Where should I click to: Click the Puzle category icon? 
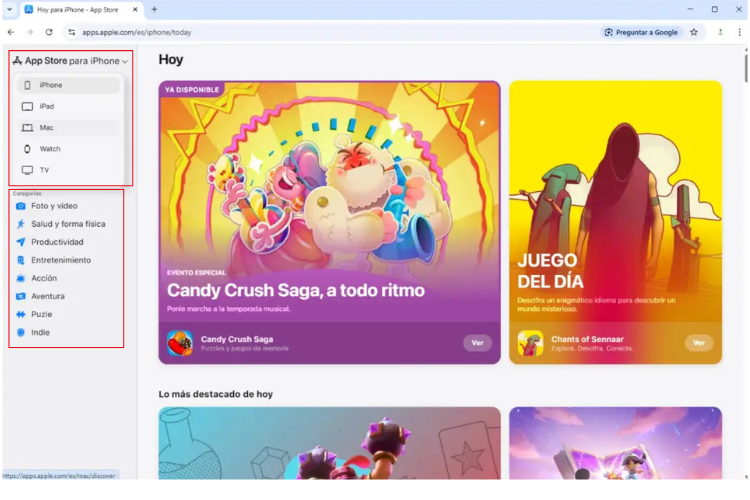coord(21,314)
